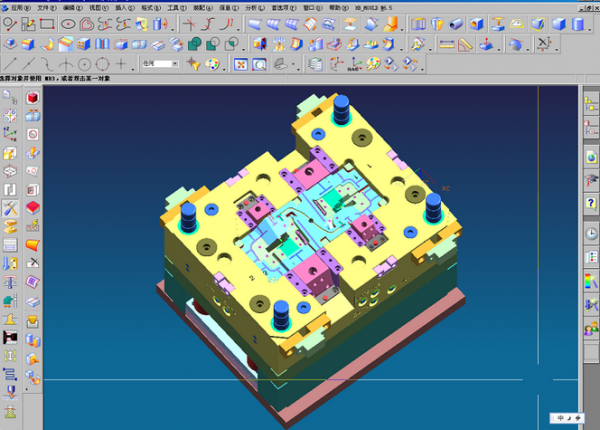Screen dimensions: 600x430
Task: Click the revolve cylinder icon with red arrow
Action: click(x=160, y=24)
